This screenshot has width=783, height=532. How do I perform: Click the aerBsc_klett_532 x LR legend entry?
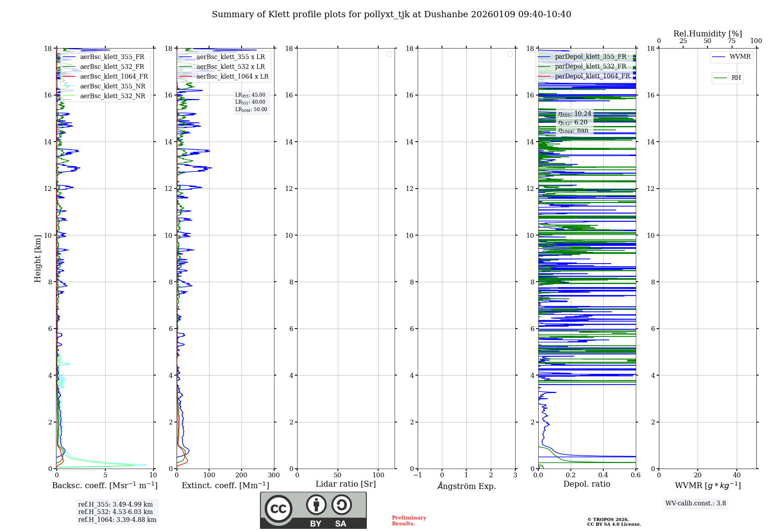230,66
